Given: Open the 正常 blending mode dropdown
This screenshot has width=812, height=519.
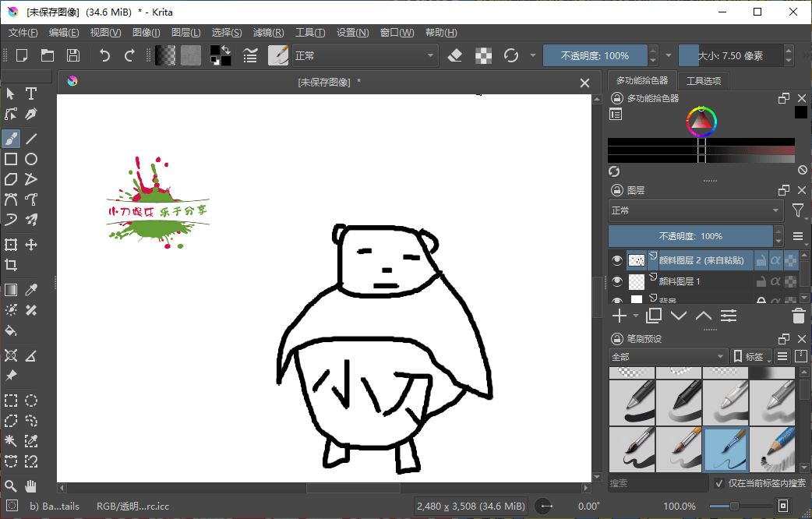Looking at the screenshot, I should click(365, 55).
